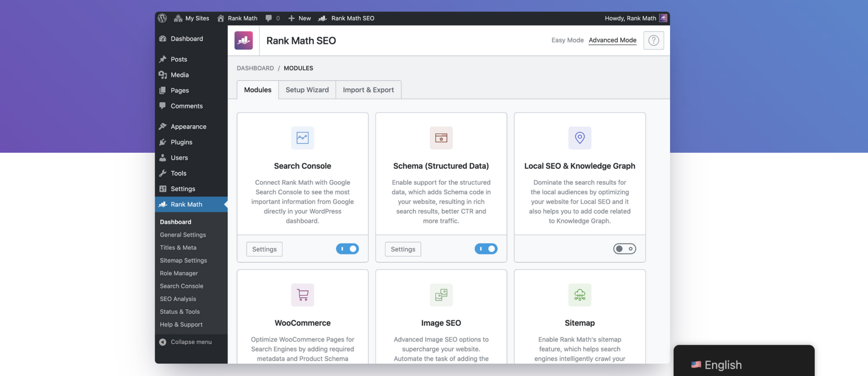
Task: Click the WooCommerce card title
Action: click(x=302, y=323)
